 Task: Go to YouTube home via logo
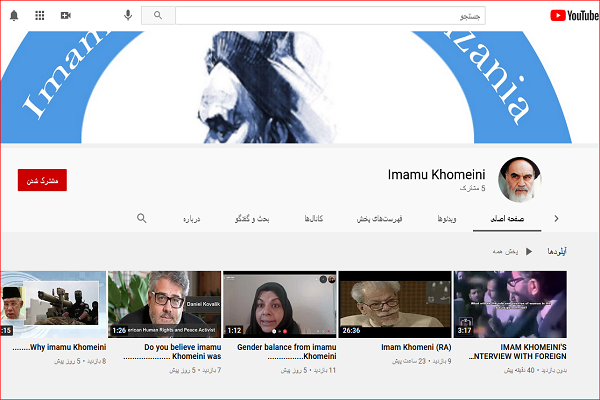click(575, 15)
